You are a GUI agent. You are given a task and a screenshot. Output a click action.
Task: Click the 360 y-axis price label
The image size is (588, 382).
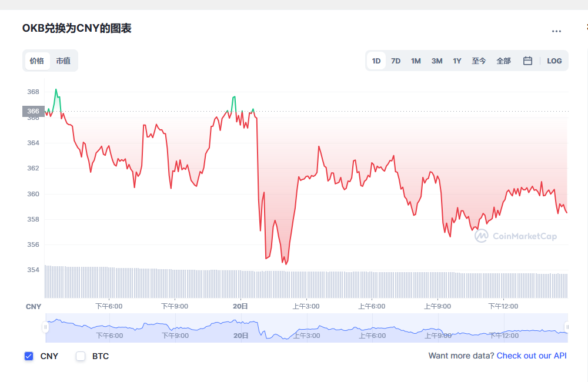click(33, 194)
